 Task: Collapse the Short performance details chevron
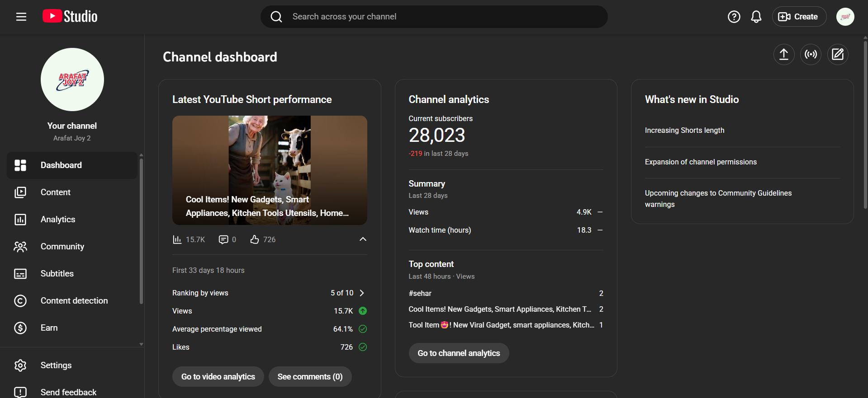[x=363, y=239]
